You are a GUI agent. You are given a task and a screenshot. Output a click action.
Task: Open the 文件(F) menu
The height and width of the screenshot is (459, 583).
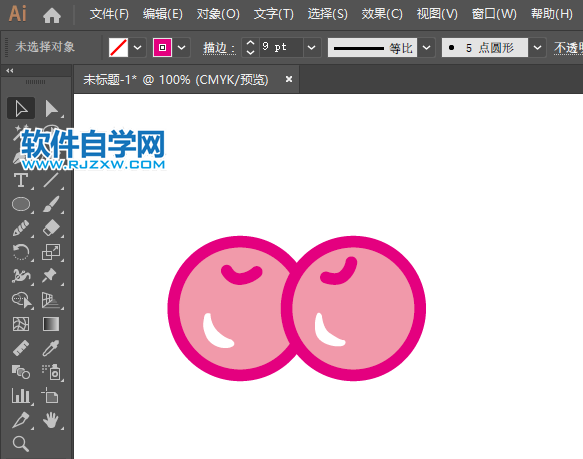coord(109,14)
